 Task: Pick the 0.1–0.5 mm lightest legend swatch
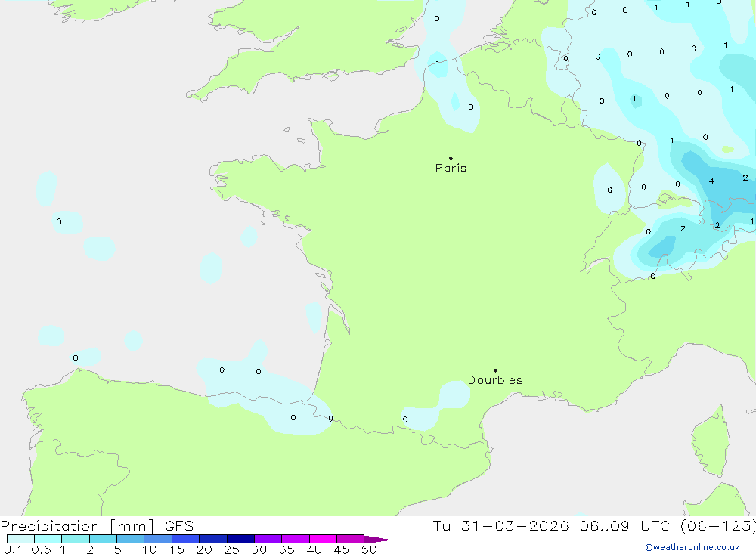[x=20, y=539]
